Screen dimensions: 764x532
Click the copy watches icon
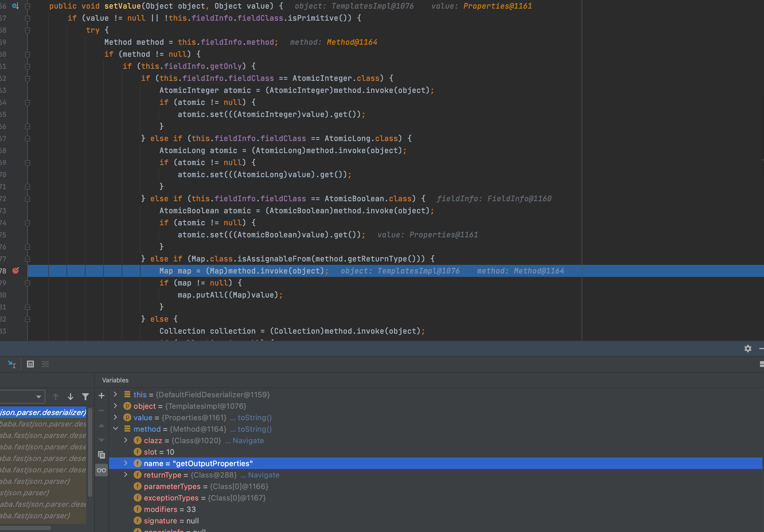[x=102, y=455]
